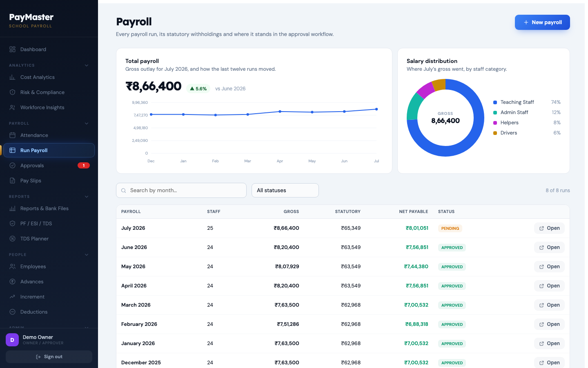Click the STATUS column header
588x368 pixels.
coord(446,212)
